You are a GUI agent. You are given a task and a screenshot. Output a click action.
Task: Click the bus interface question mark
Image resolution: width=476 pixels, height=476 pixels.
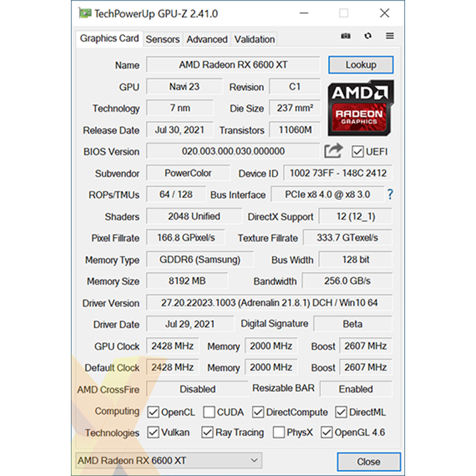[390, 195]
